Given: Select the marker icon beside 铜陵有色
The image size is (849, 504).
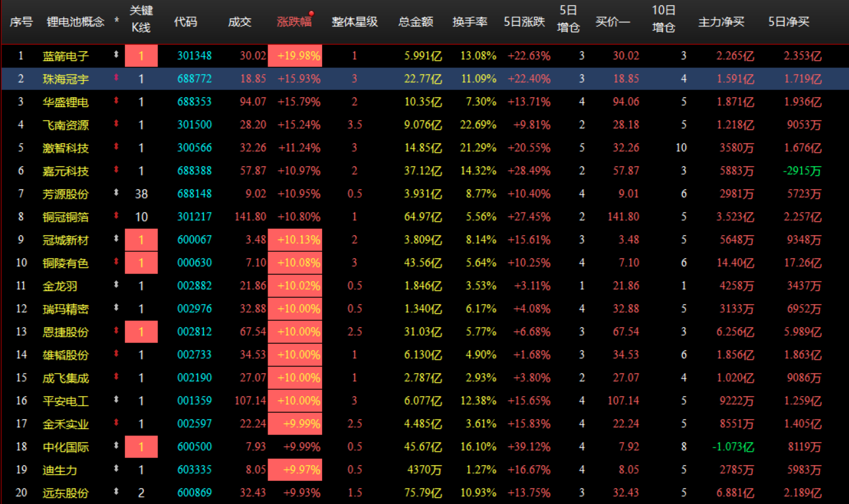Looking at the screenshot, I should tap(116, 262).
